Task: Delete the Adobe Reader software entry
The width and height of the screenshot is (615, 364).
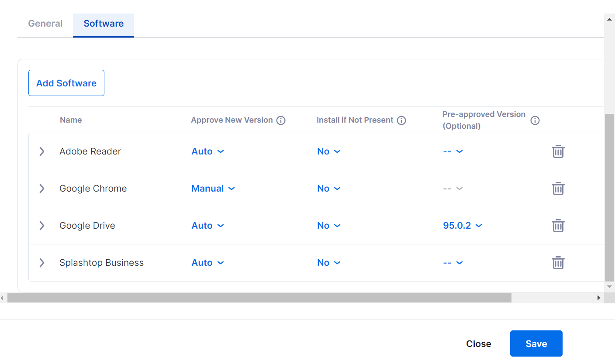Action: (558, 151)
